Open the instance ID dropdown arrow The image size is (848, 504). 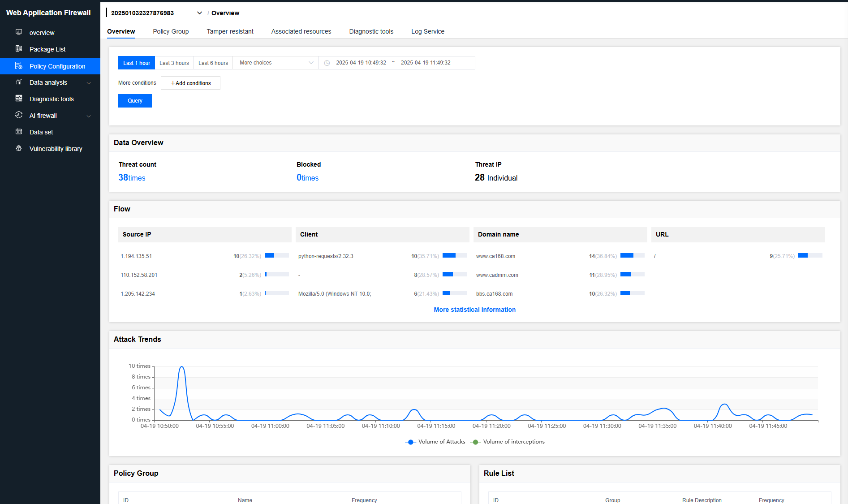click(199, 13)
